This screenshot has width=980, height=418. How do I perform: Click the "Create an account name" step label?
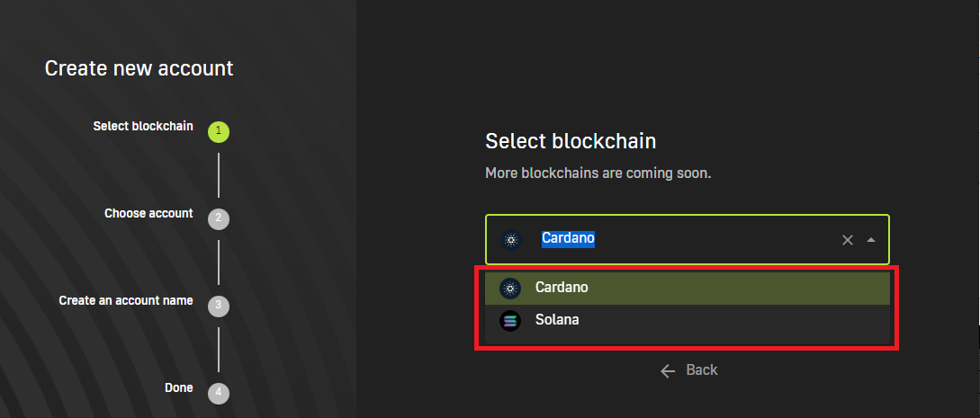[x=126, y=300]
